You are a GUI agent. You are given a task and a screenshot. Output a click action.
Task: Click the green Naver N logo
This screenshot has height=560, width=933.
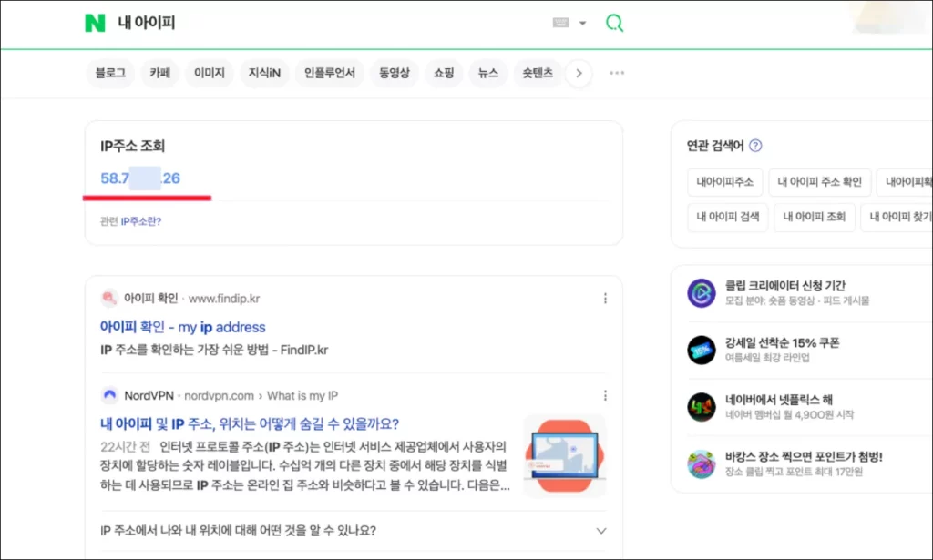(x=95, y=23)
